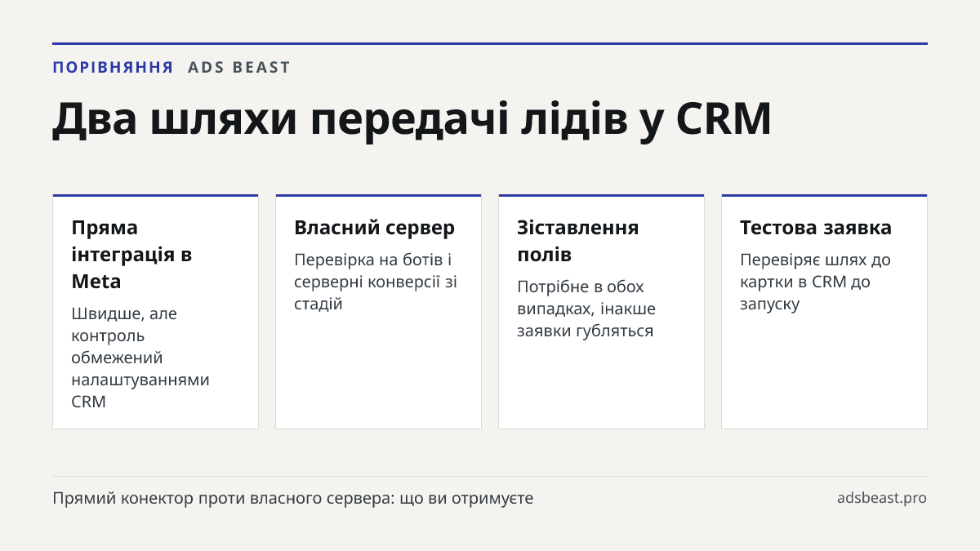Open the adsbeast.pro link

[882, 498]
